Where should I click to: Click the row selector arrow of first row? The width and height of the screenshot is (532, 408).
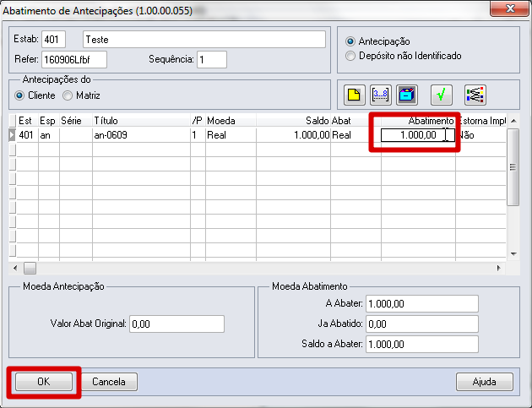pyautogui.click(x=12, y=135)
